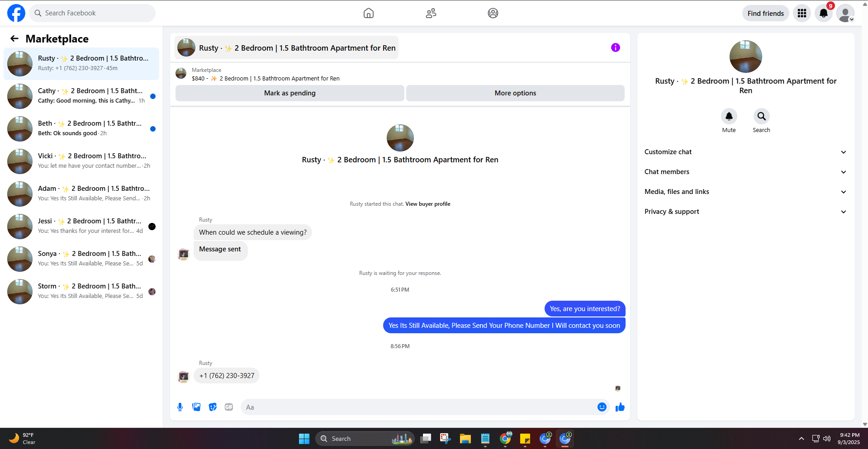This screenshot has width=868, height=449.
Task: Send a voice clip with microphone icon
Action: click(x=180, y=407)
